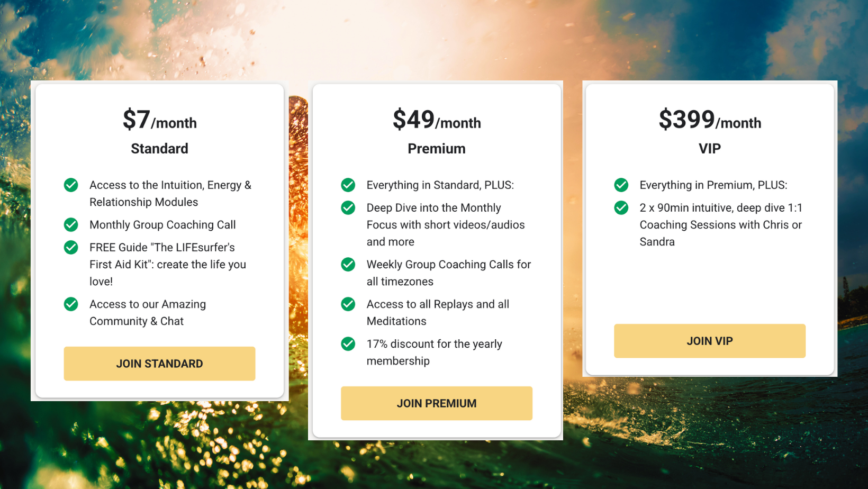Click checkmark beside Amazing Community & Chat
The height and width of the screenshot is (489, 868).
(71, 304)
